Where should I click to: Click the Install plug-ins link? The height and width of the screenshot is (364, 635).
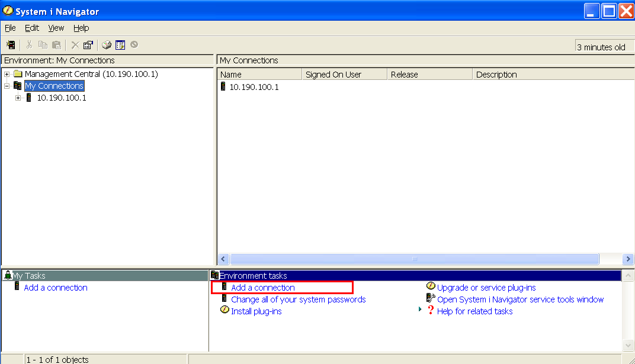[x=256, y=311]
